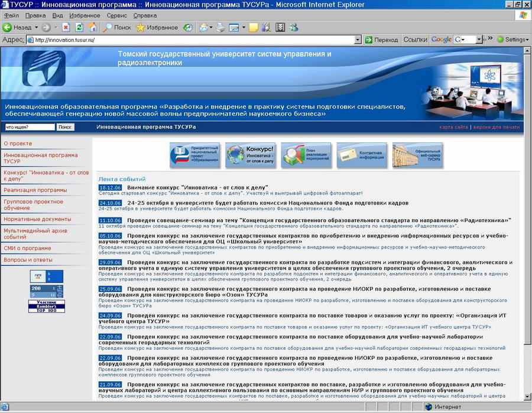Image resolution: width=532 pixels, height=413 pixels.
Task: Click the Rambler's Top 100 counter badge
Action: (x=47, y=306)
